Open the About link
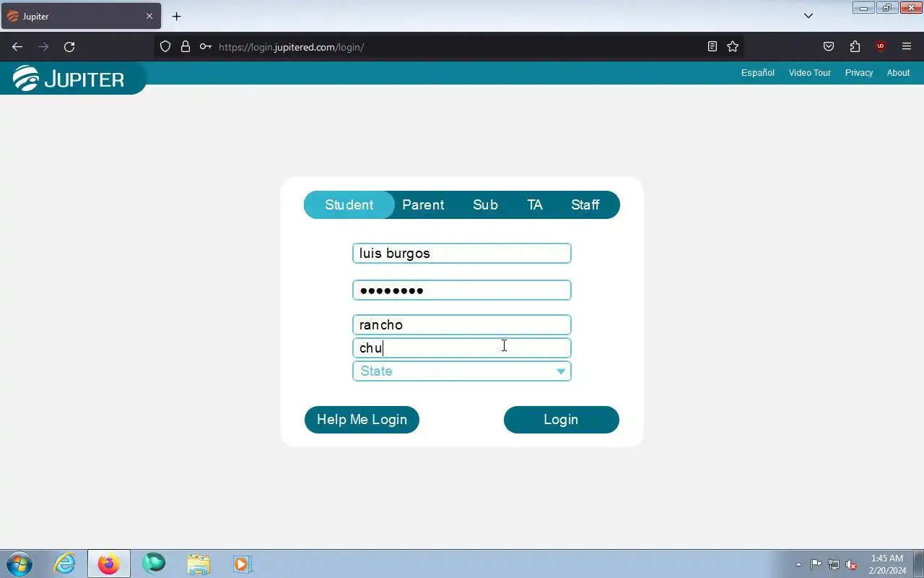Image resolution: width=924 pixels, height=578 pixels. (x=898, y=73)
